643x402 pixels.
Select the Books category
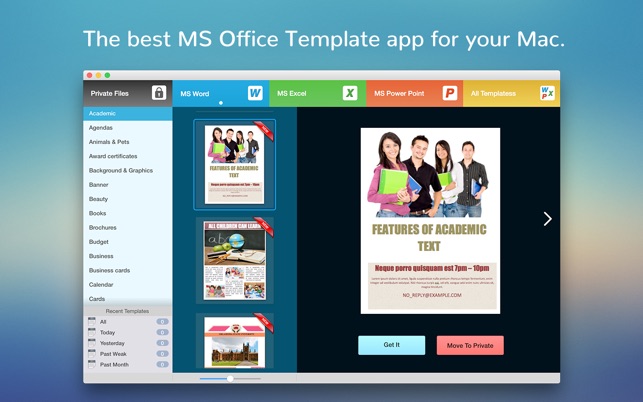click(x=128, y=213)
